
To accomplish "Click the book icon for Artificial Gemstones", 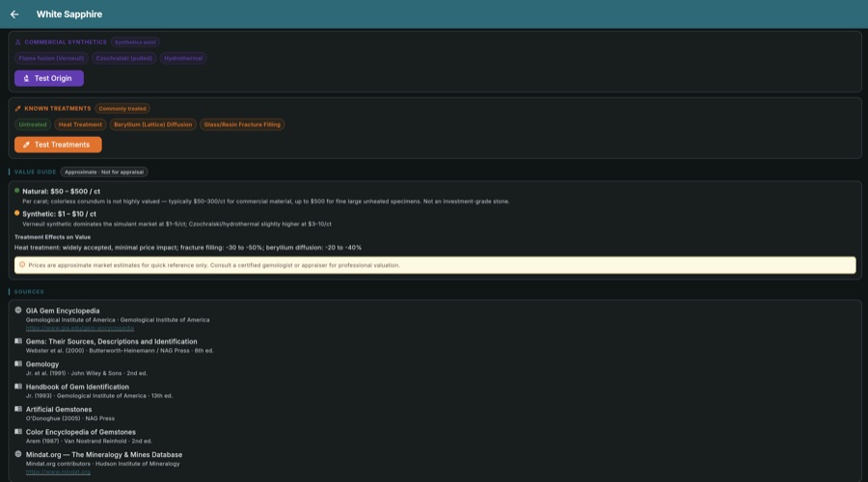I will click(x=18, y=409).
